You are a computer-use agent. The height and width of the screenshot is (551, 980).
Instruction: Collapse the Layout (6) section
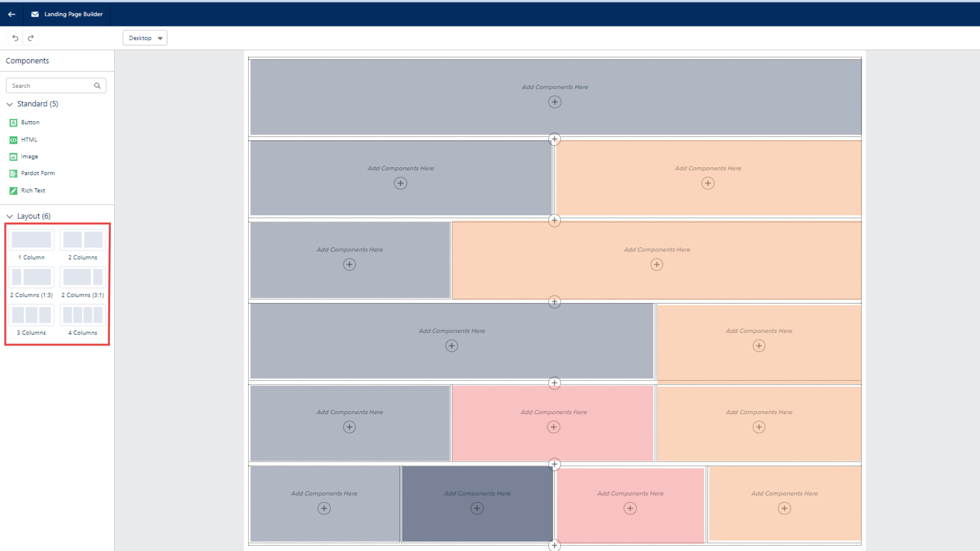click(9, 216)
